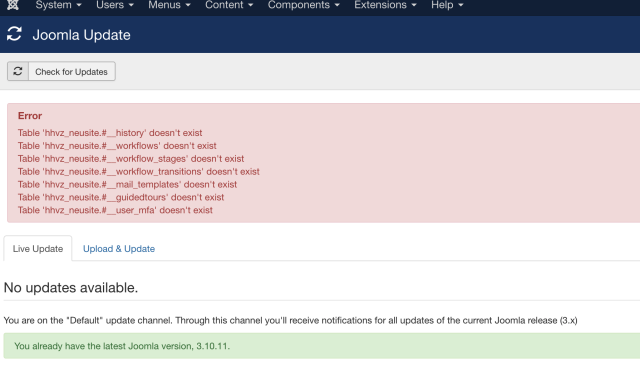This screenshot has width=640, height=380.
Task: Click the Check for Updates button
Action: tap(61, 71)
